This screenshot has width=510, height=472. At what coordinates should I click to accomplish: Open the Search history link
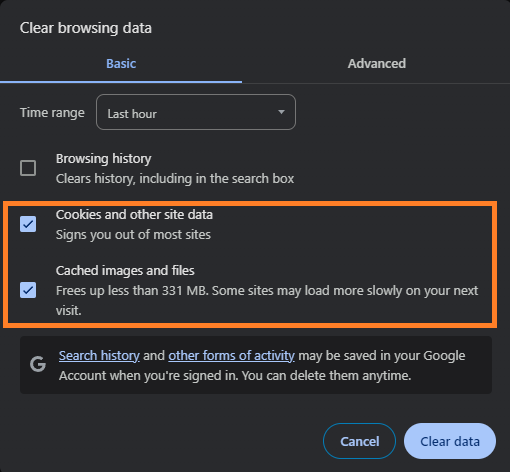pyautogui.click(x=99, y=356)
